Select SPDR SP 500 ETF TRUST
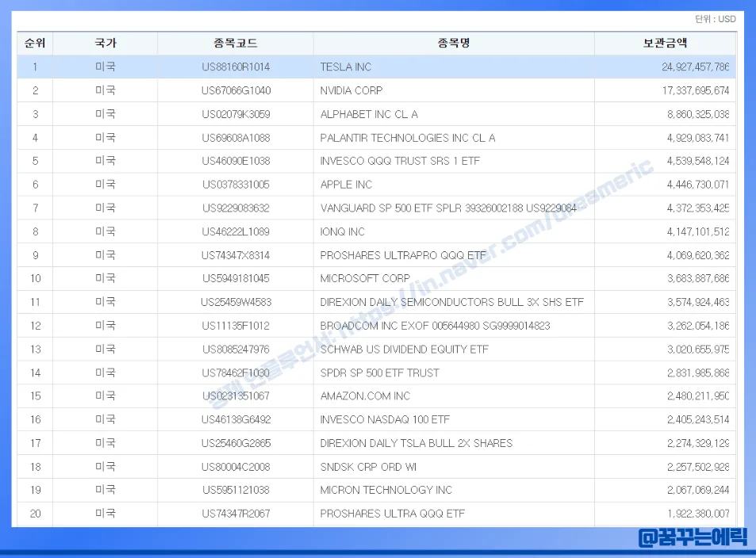 click(x=379, y=373)
